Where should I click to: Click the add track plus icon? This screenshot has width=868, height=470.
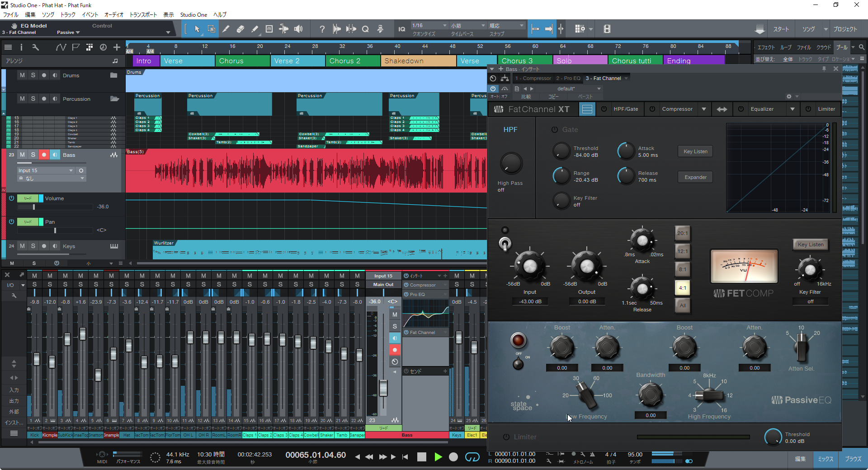(x=117, y=47)
